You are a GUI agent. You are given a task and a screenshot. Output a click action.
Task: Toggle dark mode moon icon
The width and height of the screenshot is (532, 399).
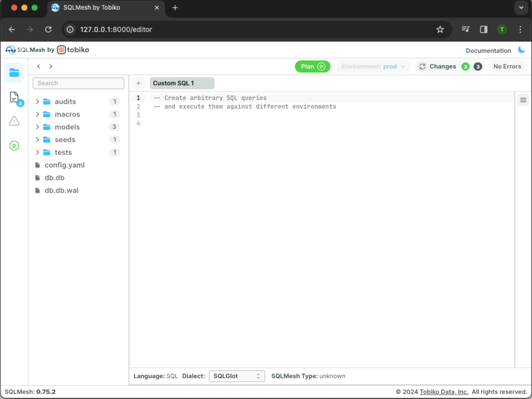521,50
